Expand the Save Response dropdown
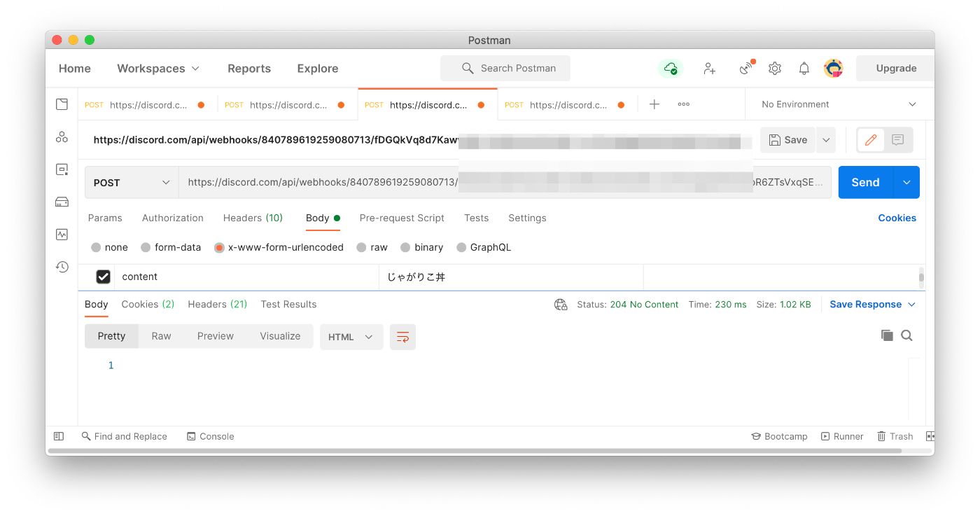The image size is (980, 516). click(x=911, y=305)
